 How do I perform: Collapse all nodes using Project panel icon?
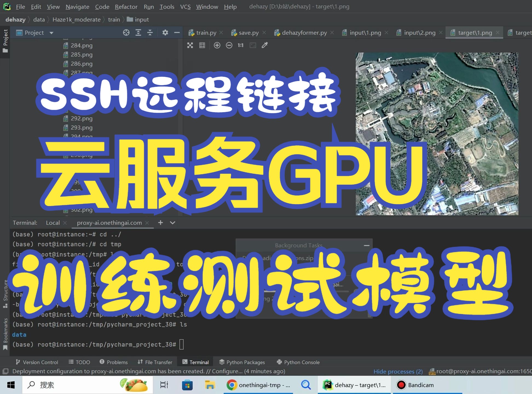[x=150, y=33]
